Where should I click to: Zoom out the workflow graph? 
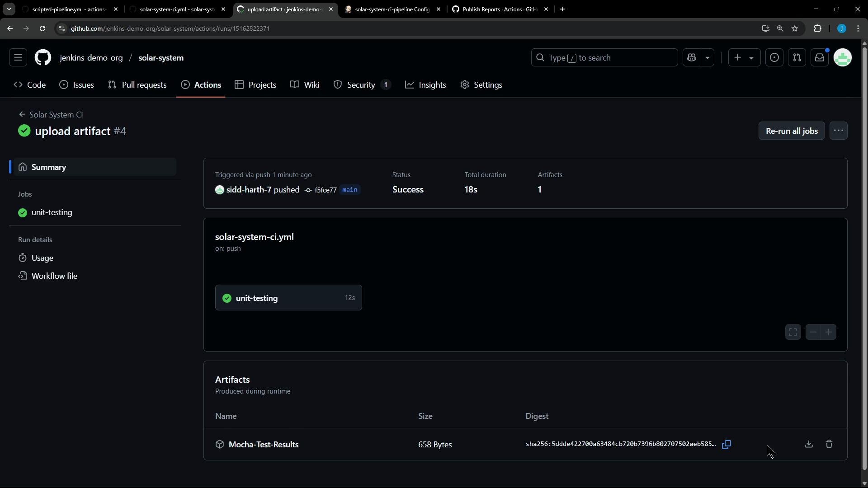(813, 332)
